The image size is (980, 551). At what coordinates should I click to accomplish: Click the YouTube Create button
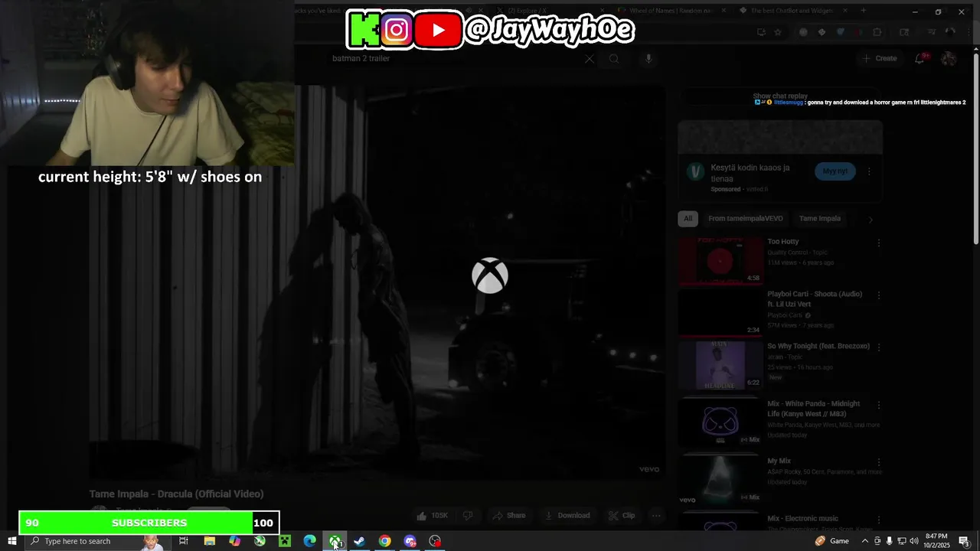pos(880,58)
